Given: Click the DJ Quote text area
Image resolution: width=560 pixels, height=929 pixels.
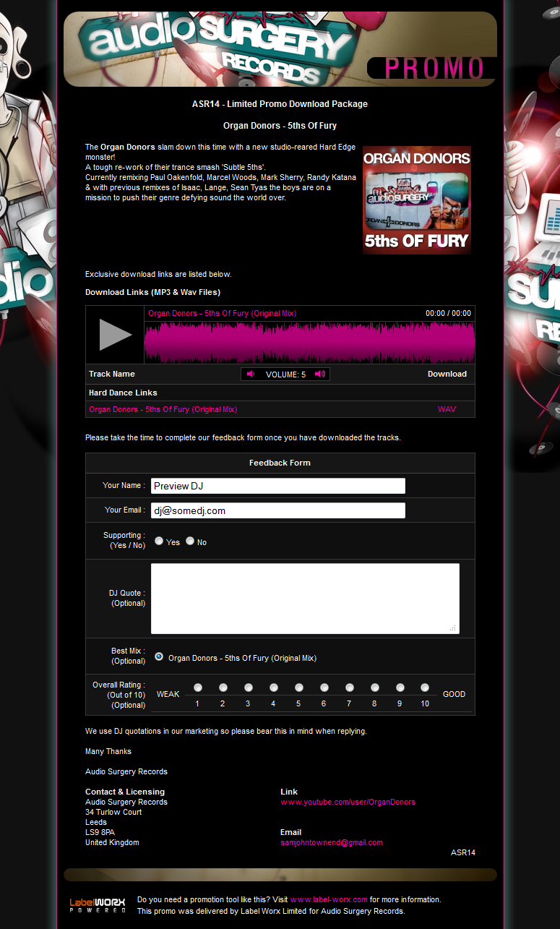Looking at the screenshot, I should click(x=305, y=599).
